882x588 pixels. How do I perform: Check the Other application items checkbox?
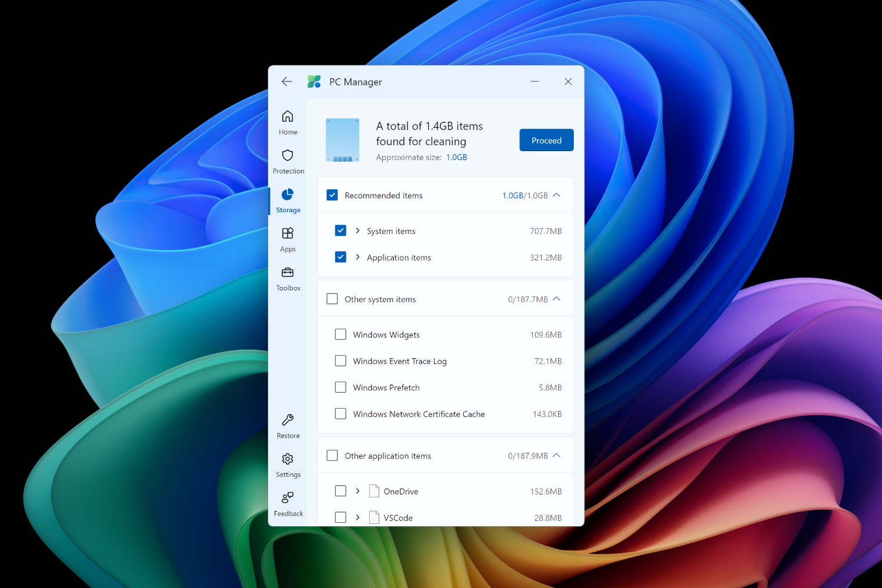(332, 455)
